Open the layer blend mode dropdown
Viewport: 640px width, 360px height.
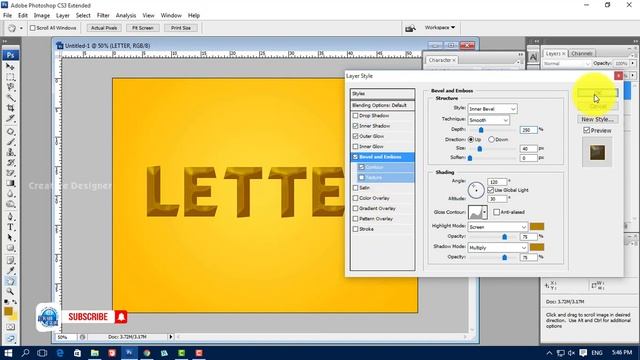[566, 64]
